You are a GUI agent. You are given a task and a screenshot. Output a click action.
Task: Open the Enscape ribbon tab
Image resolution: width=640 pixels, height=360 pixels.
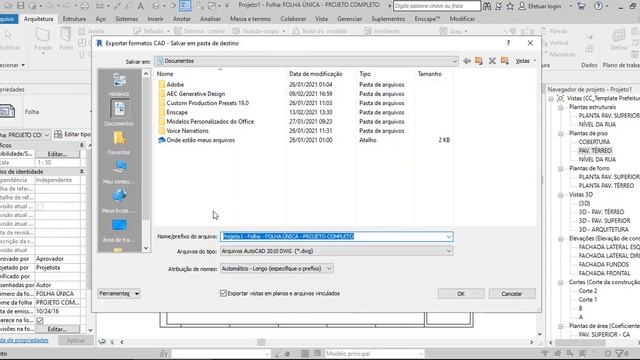point(427,19)
